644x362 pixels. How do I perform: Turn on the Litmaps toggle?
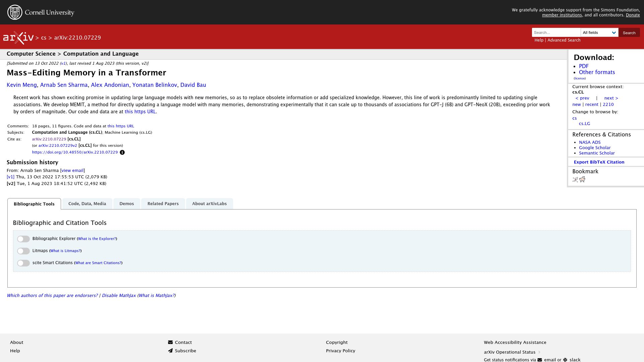click(23, 251)
